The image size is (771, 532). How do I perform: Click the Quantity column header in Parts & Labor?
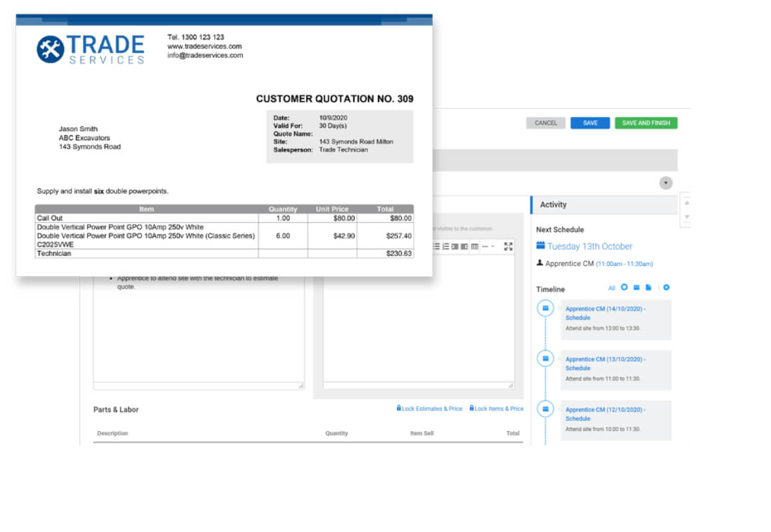click(x=337, y=433)
